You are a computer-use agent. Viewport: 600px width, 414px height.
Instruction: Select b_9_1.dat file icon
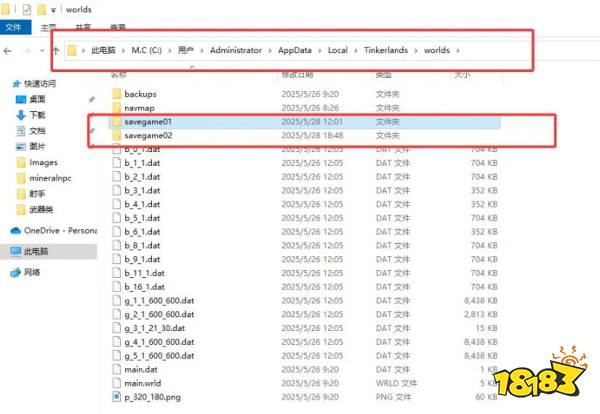coord(117,259)
